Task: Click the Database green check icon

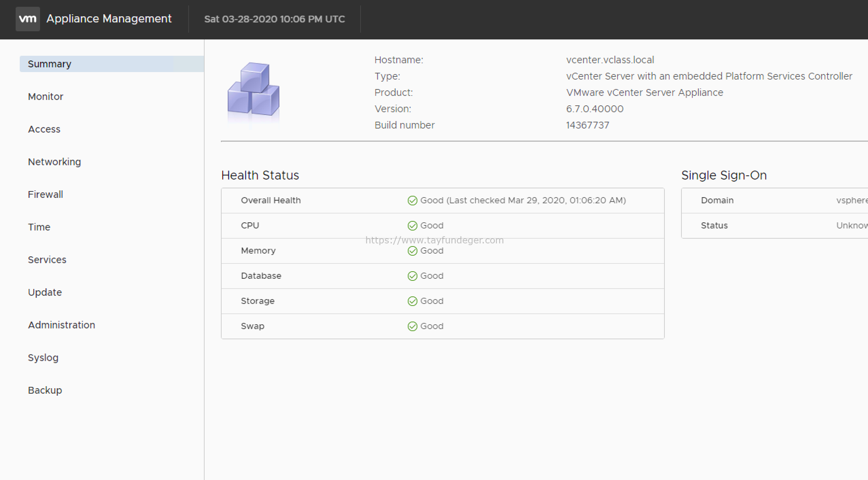Action: click(x=412, y=276)
